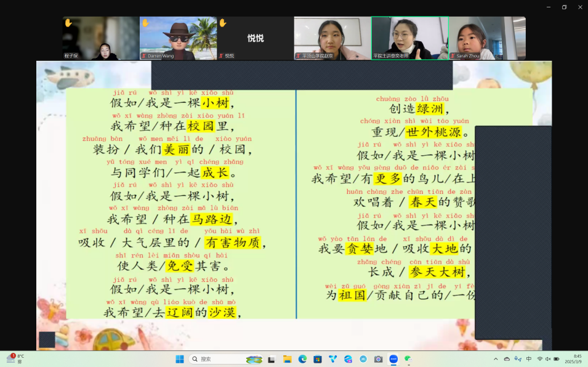Open the clock and date flyout
588x367 pixels.
tap(577, 359)
